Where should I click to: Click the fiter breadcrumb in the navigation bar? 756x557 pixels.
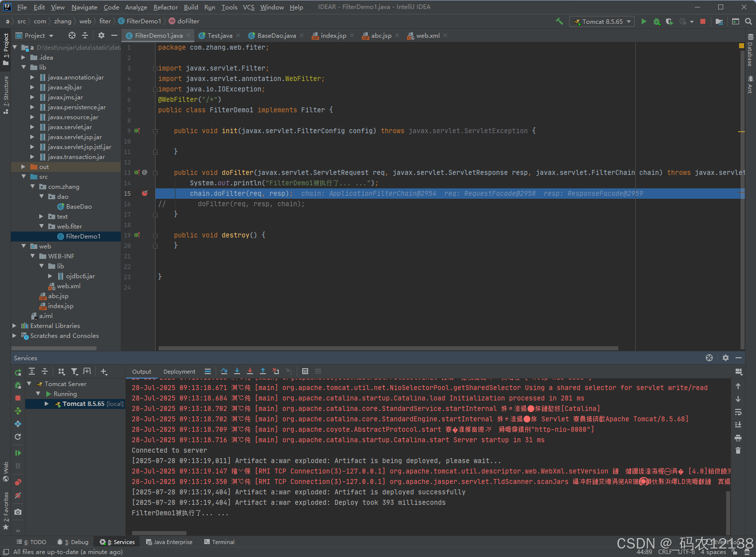[105, 21]
